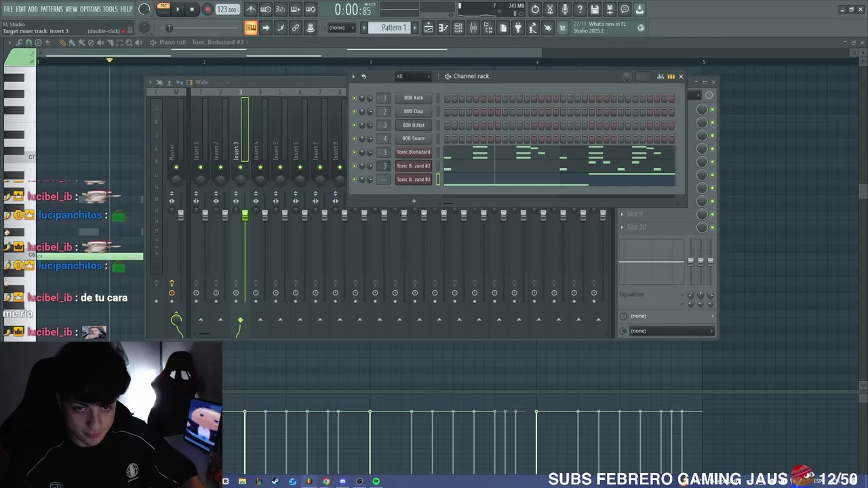868x488 pixels.
Task: Click the link/multilink controllers icon
Action: pyautogui.click(x=296, y=28)
